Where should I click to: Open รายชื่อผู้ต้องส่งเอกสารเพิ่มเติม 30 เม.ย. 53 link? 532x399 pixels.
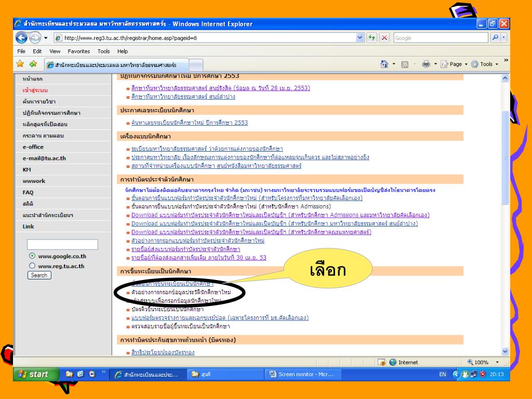[x=199, y=258]
